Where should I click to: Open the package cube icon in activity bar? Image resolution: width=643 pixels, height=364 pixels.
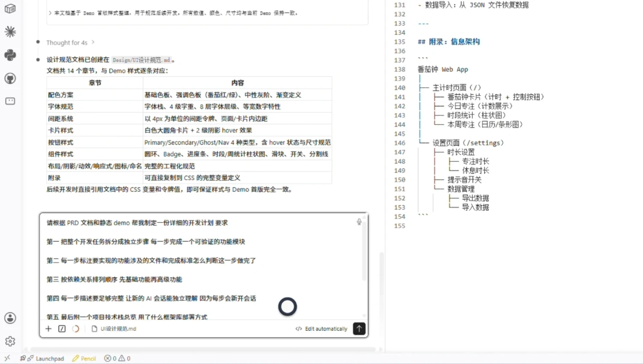[10, 9]
